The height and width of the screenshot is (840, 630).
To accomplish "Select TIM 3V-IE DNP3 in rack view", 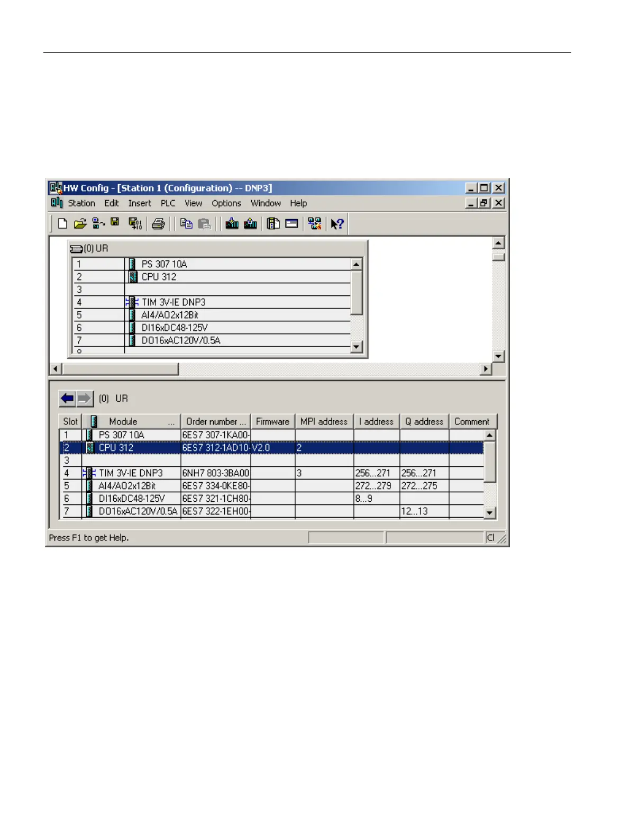I will [x=174, y=302].
